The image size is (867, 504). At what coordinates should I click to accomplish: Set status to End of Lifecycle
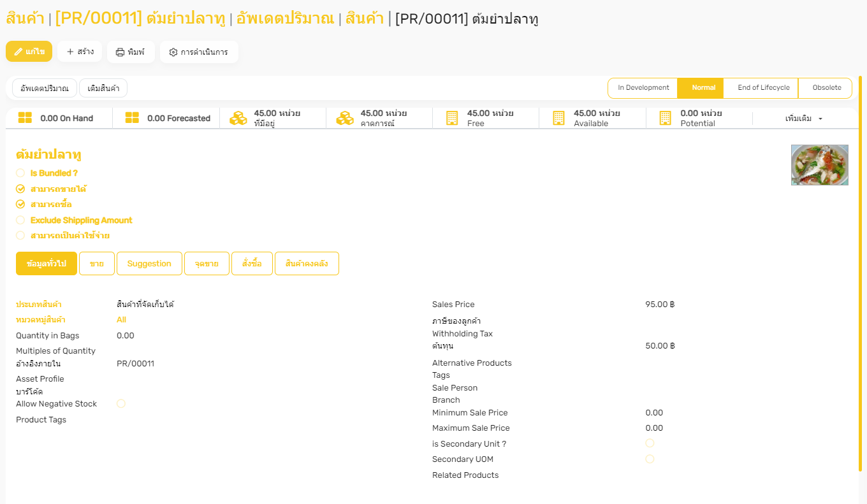coord(761,88)
